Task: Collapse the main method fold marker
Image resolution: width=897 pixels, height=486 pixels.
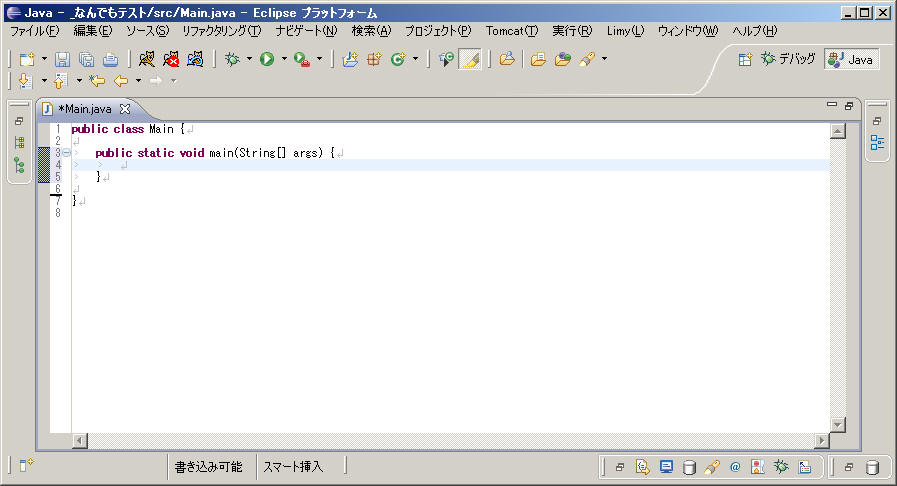Action: click(x=66, y=153)
